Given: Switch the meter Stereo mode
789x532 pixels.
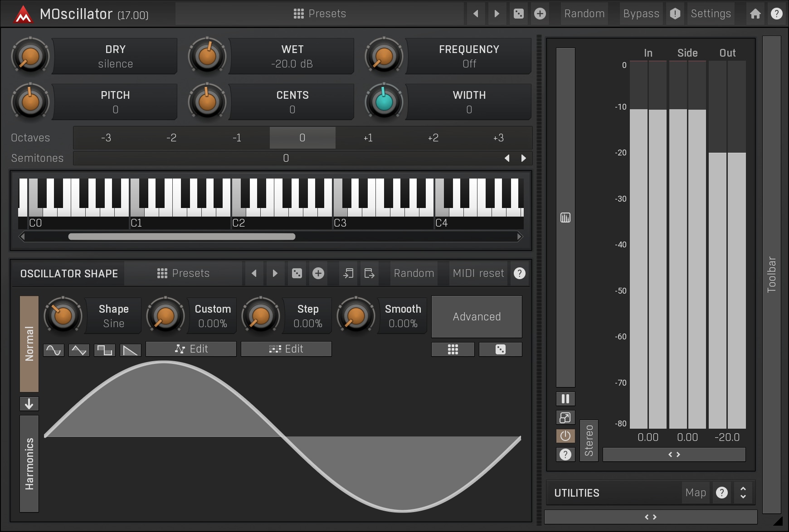Looking at the screenshot, I should click(x=589, y=440).
